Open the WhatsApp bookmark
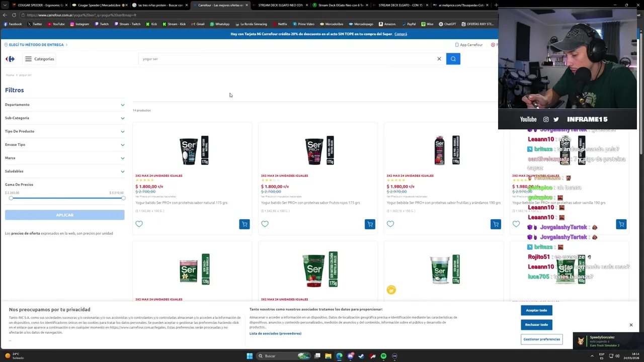644x362 pixels. (x=220, y=24)
